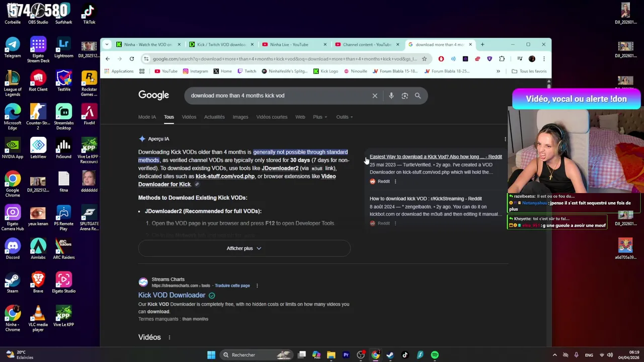This screenshot has height=362, width=644.
Task: Open the Kick Logo bookmark
Action: (326, 71)
